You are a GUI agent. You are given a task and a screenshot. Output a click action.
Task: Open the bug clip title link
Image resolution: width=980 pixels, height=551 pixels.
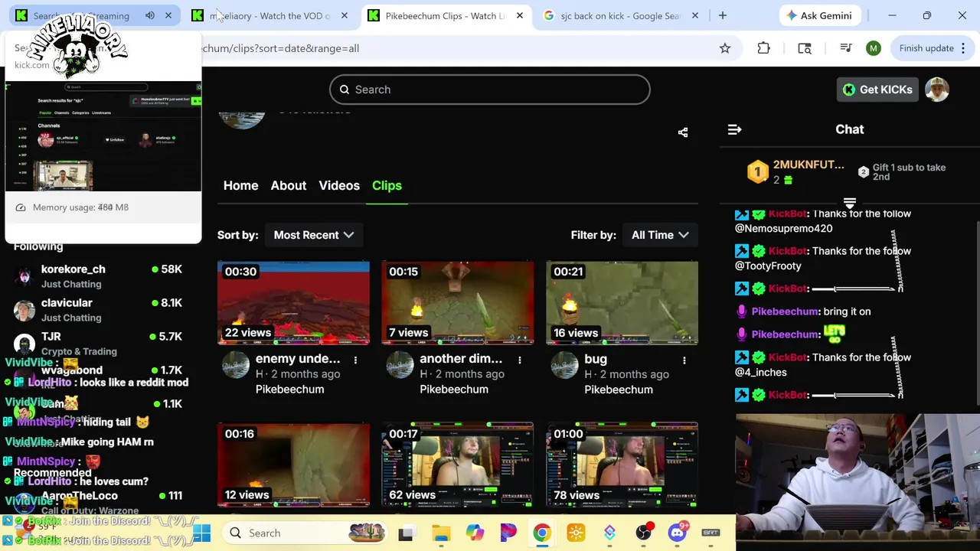(596, 359)
